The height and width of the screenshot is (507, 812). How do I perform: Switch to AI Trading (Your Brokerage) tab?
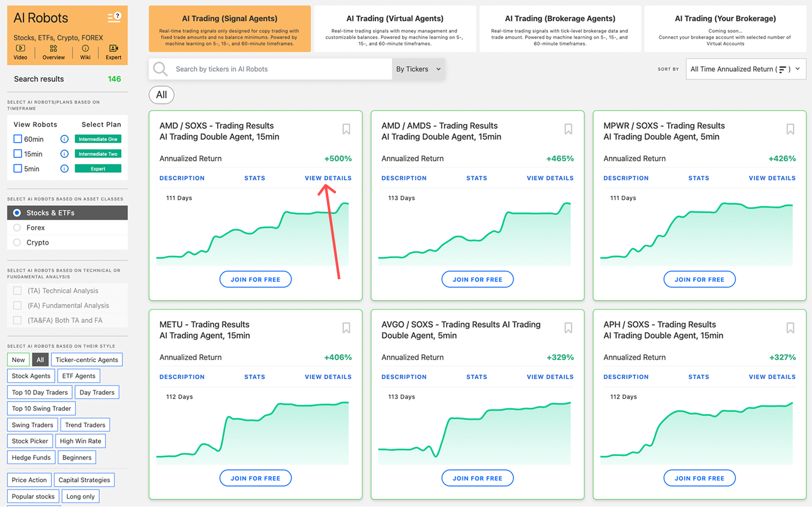pos(725,29)
